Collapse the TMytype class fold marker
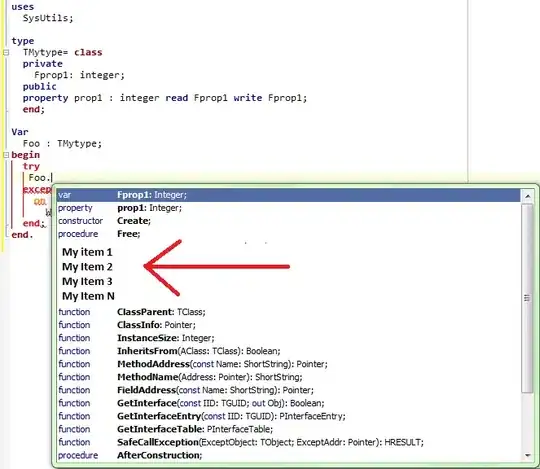 click(x=6, y=52)
